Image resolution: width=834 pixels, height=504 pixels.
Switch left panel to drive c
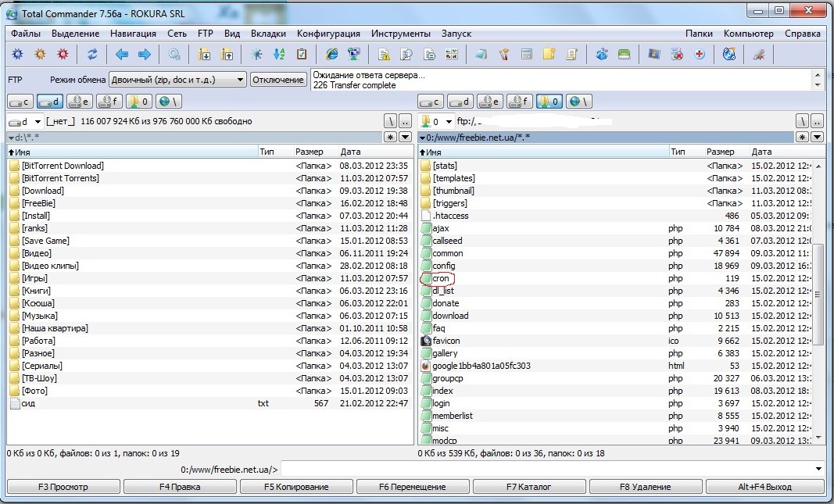[x=20, y=102]
